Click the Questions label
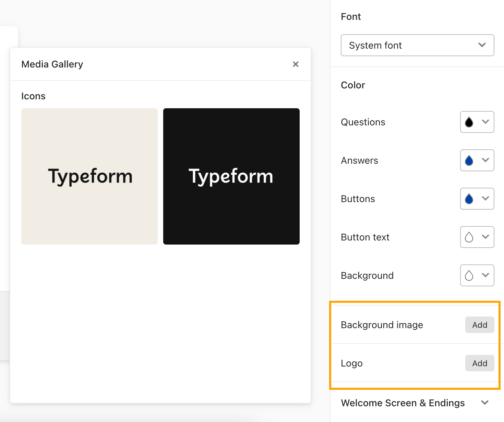Viewport: 504px width, 422px height. pyautogui.click(x=363, y=122)
